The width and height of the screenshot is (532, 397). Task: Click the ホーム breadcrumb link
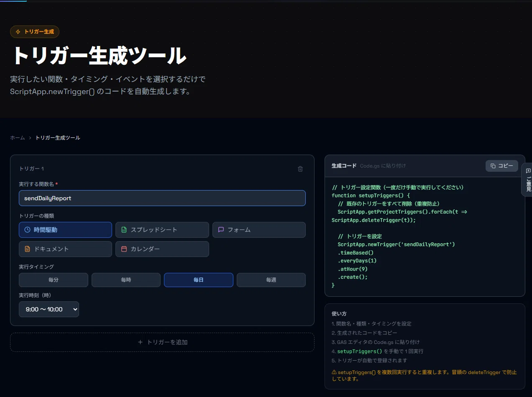pyautogui.click(x=18, y=137)
